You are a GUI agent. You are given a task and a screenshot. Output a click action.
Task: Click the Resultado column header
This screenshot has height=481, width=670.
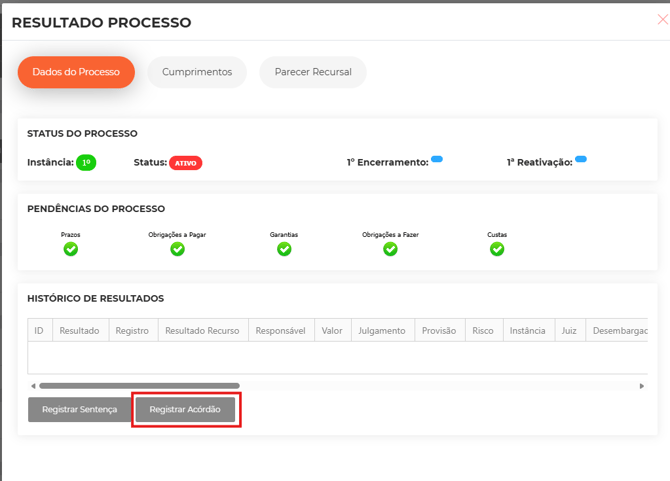[x=79, y=331]
